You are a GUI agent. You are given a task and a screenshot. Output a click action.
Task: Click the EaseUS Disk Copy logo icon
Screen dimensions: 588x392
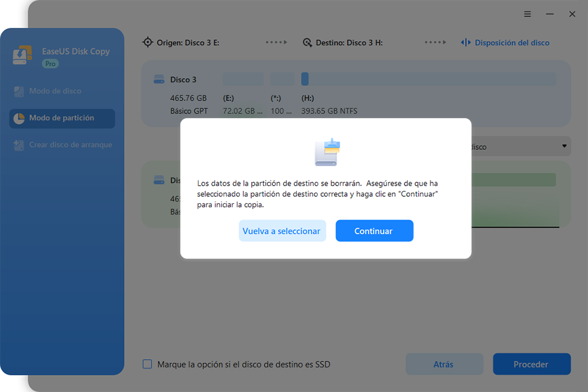(x=22, y=55)
